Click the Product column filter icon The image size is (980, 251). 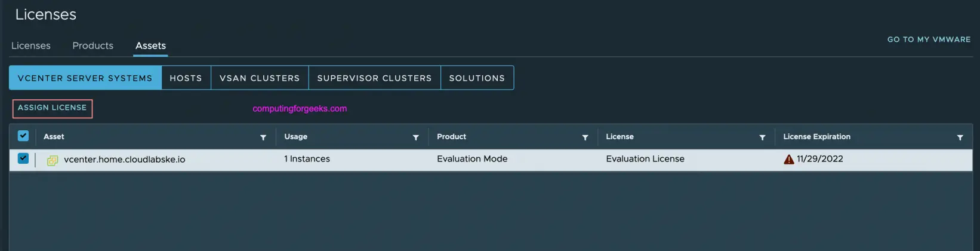[585, 137]
